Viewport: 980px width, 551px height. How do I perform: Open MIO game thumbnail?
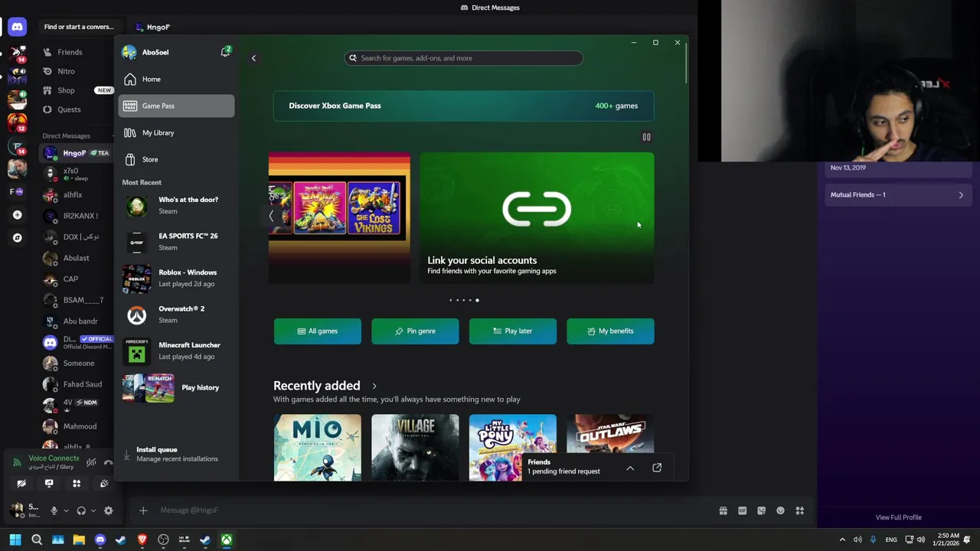[318, 448]
